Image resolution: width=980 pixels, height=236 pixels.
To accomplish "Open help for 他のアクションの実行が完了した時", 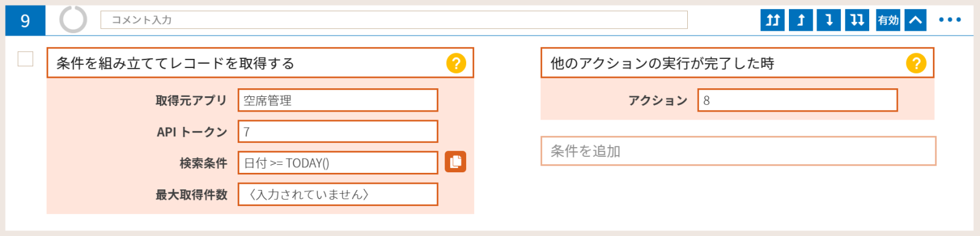I will tap(916, 63).
